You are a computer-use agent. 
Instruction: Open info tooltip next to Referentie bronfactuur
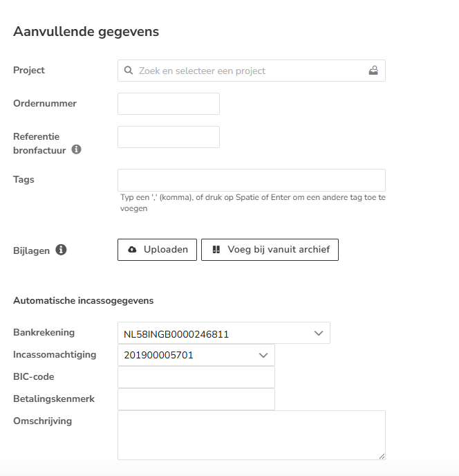tap(77, 149)
